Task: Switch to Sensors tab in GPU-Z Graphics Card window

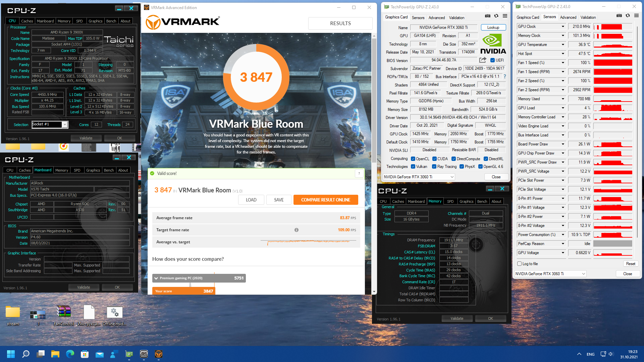Action: pyautogui.click(x=418, y=18)
